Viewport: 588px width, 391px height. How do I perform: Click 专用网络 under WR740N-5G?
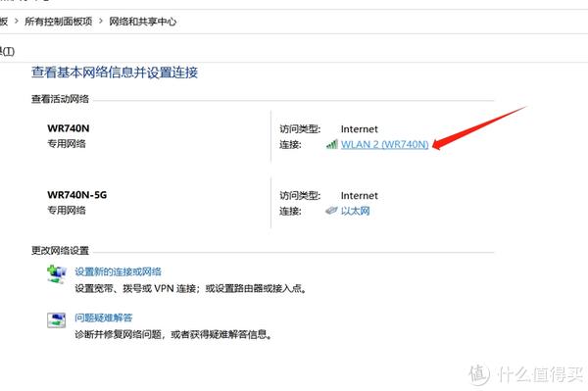[67, 210]
